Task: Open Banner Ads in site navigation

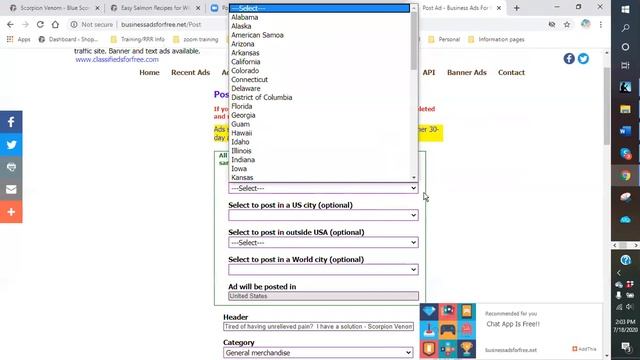Action: (467, 72)
